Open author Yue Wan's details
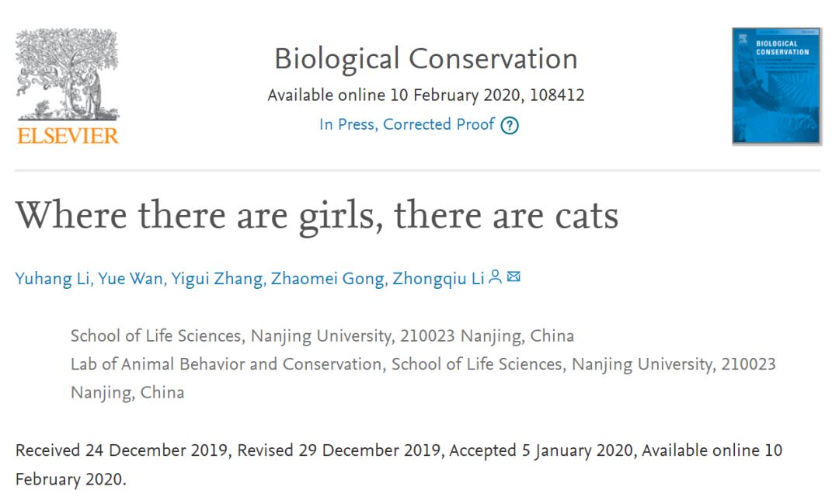 pos(131,279)
